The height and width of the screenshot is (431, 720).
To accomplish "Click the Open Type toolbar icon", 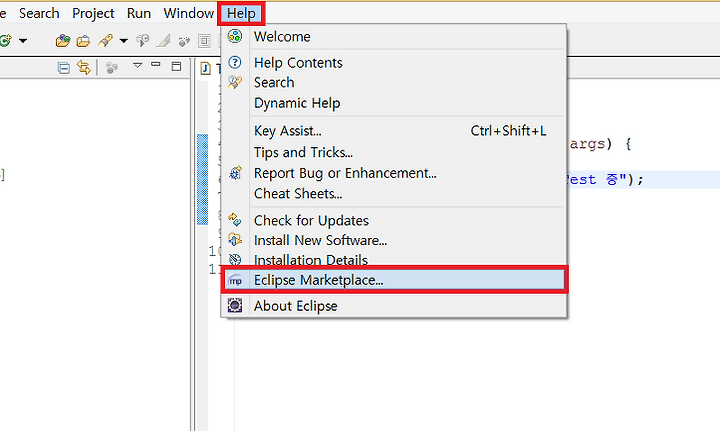I will tap(62, 41).
